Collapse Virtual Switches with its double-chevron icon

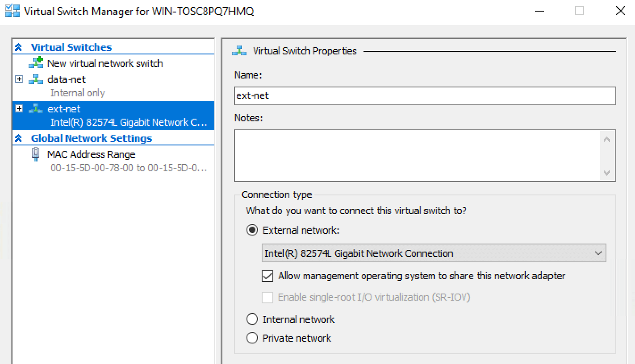coord(19,47)
